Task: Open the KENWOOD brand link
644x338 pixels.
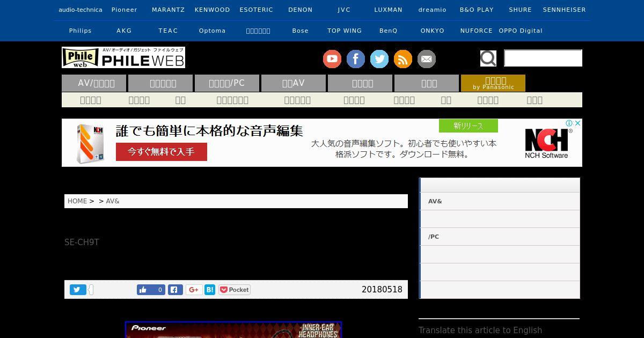Action: (x=213, y=10)
